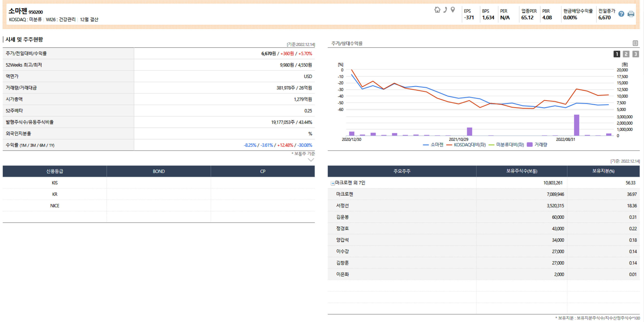Click the map location pin icon
The image size is (644, 322).
[453, 10]
